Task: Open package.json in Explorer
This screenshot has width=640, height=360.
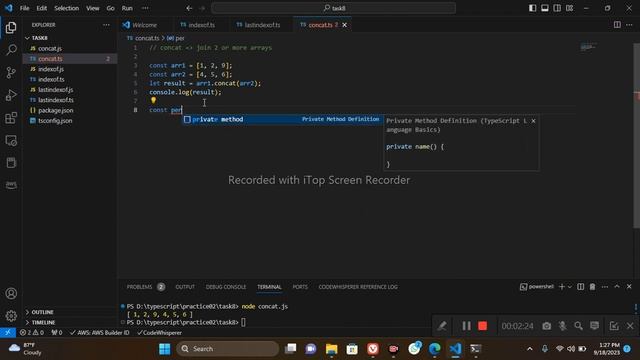Action: pos(56,111)
